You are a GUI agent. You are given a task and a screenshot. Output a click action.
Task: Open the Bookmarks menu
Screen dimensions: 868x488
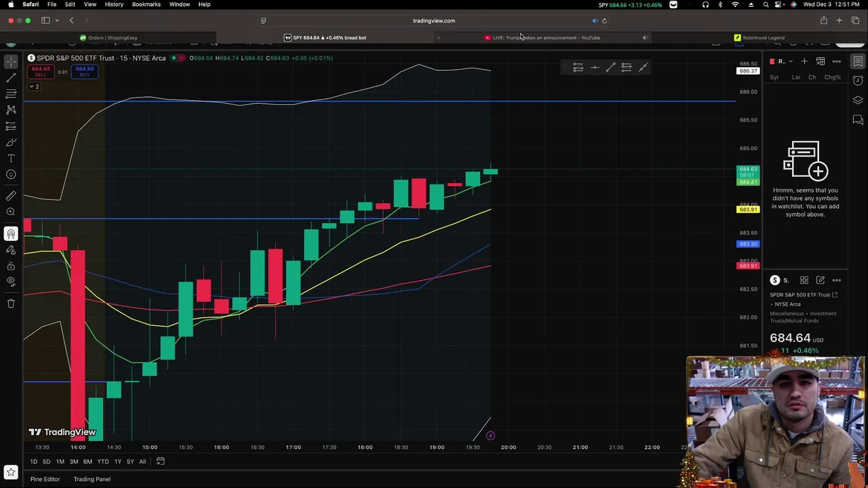click(x=146, y=4)
